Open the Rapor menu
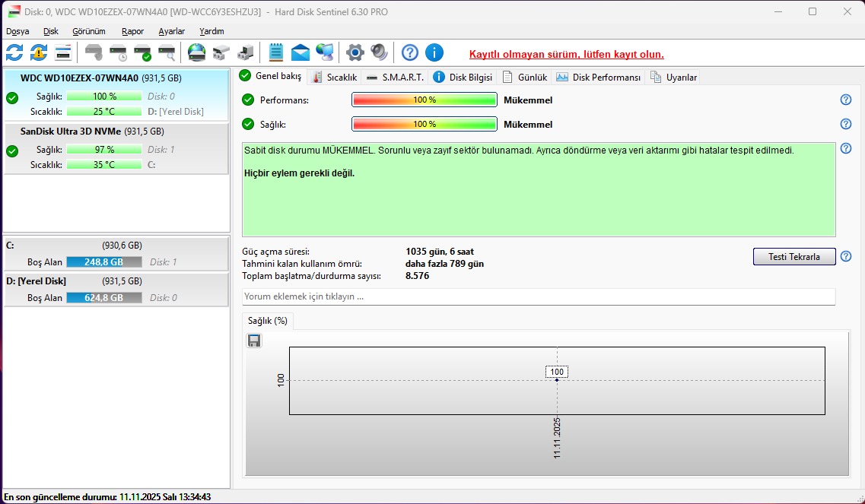Viewport: 865px width, 504px height. point(132,31)
